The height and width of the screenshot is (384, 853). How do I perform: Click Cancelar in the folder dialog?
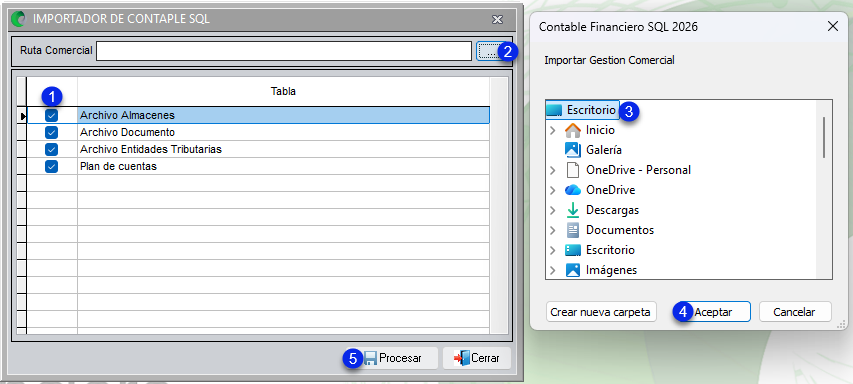795,312
